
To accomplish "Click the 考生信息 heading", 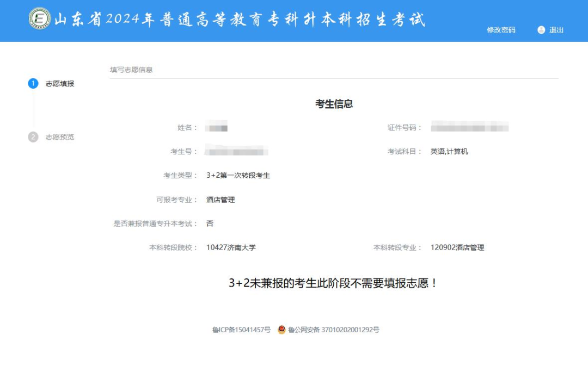I will coord(334,104).
